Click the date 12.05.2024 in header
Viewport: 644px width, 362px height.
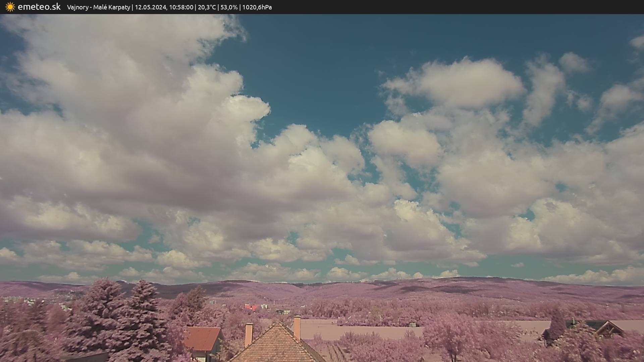pos(150,7)
